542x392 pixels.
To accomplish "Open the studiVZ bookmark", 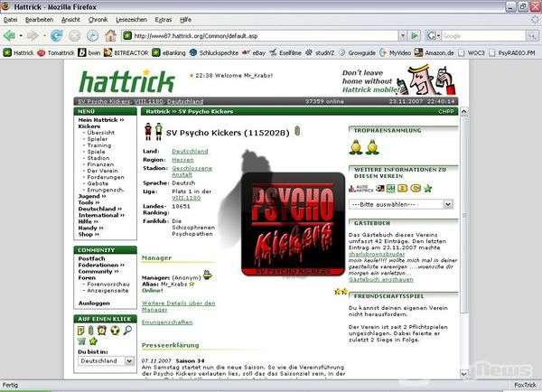I will tap(320, 53).
